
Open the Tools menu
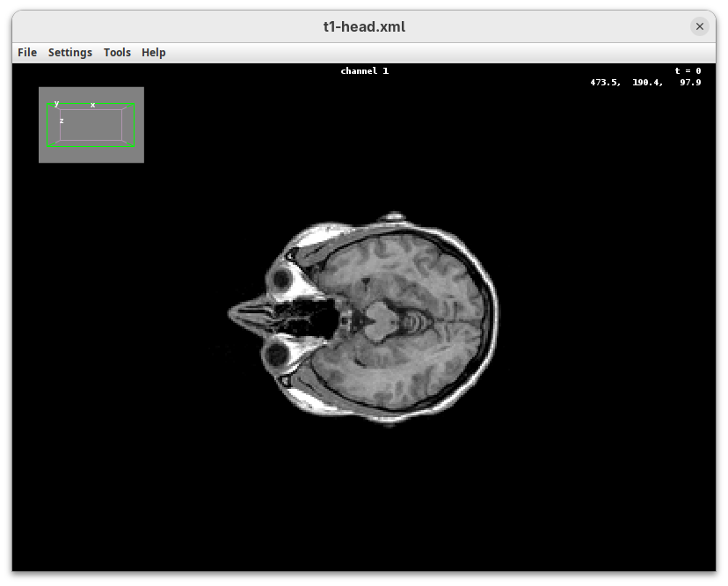pyautogui.click(x=117, y=53)
